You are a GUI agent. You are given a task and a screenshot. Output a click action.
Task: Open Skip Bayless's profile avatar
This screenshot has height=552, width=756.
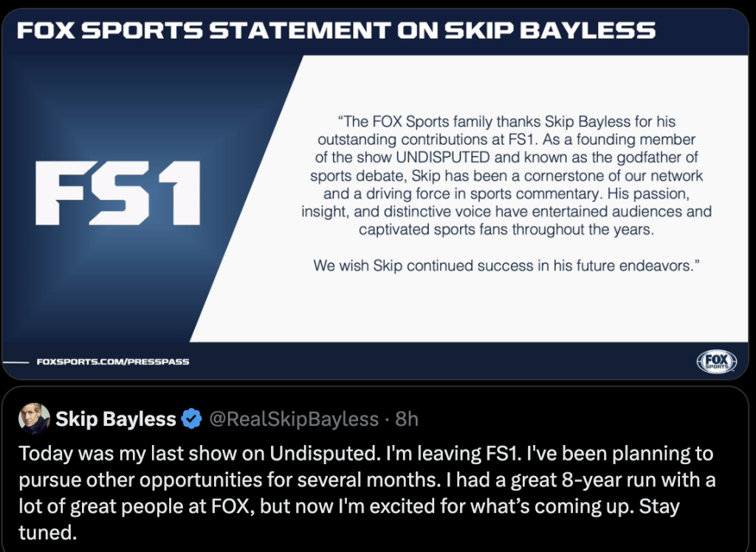[34, 419]
